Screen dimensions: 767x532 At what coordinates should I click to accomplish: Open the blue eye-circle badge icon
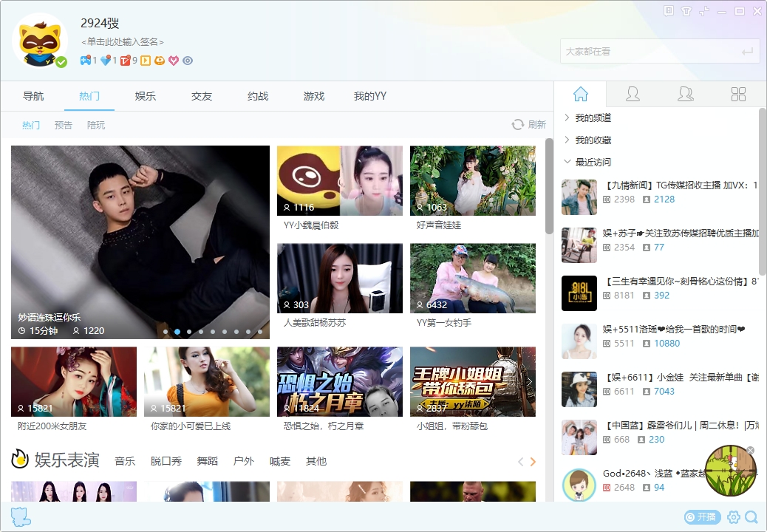coord(188,60)
